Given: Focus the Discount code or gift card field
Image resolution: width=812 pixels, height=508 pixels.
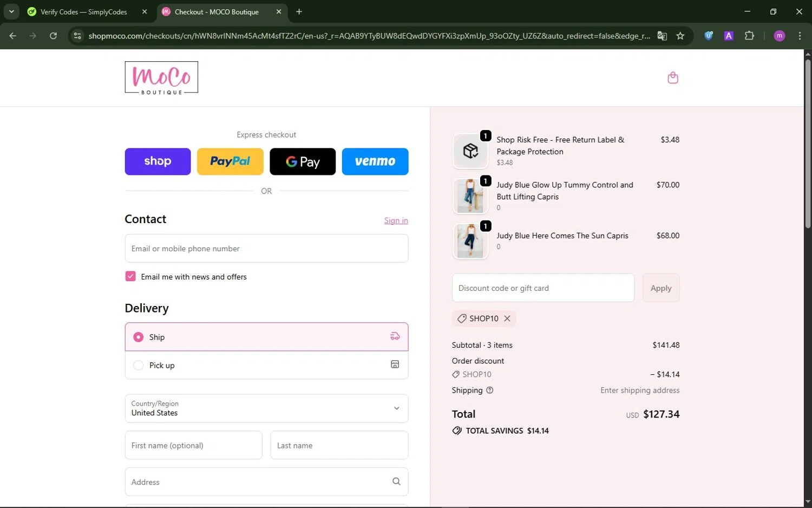Looking at the screenshot, I should (x=543, y=288).
